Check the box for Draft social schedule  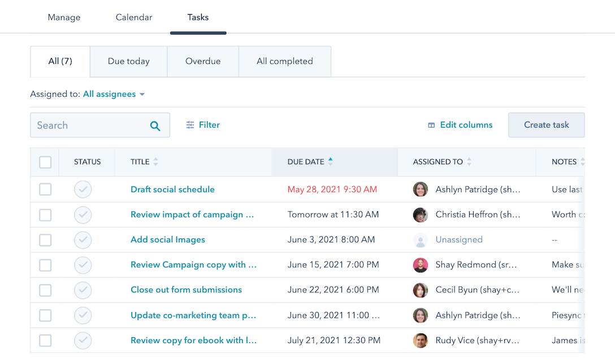tap(45, 190)
